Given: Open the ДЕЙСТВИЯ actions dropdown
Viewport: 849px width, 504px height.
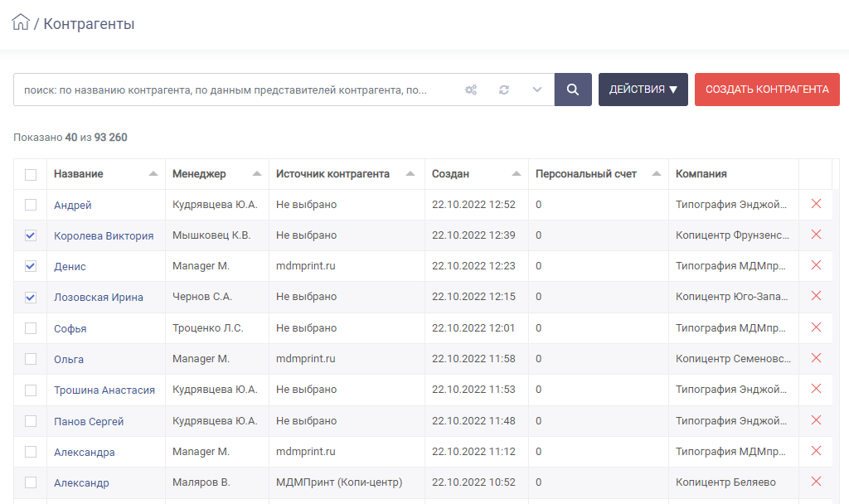Looking at the screenshot, I should pyautogui.click(x=643, y=90).
